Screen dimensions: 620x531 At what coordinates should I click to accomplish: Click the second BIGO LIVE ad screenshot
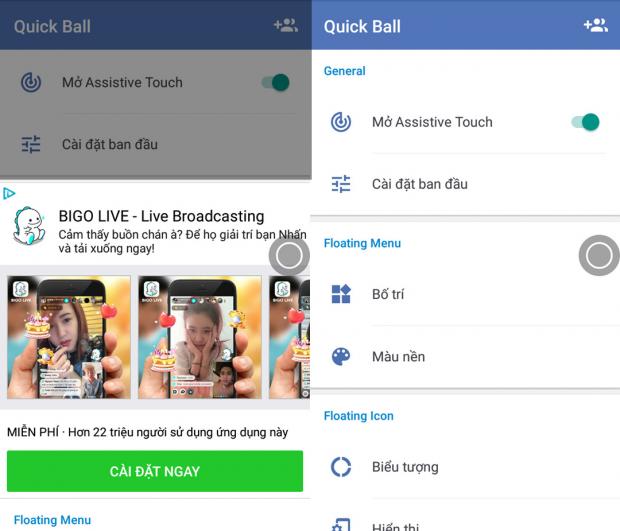200,337
